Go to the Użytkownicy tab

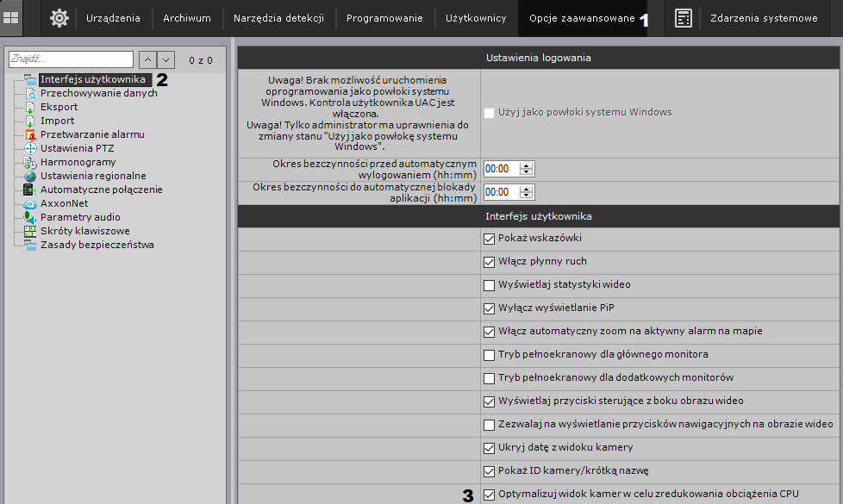pyautogui.click(x=476, y=18)
